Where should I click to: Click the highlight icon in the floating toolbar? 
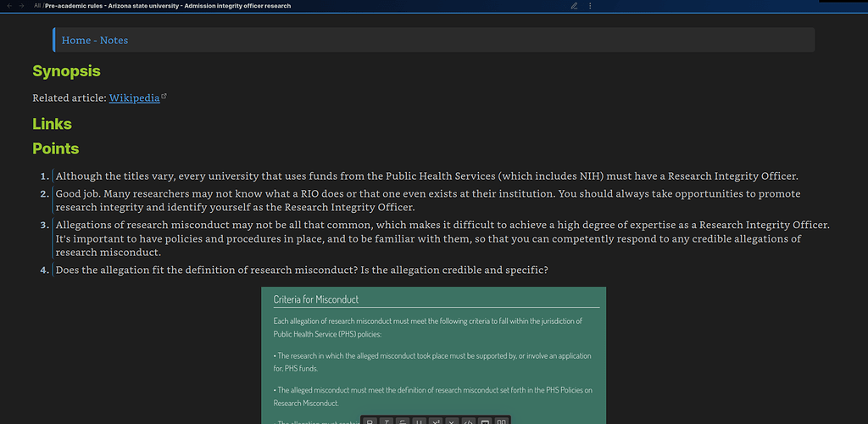coord(485,421)
